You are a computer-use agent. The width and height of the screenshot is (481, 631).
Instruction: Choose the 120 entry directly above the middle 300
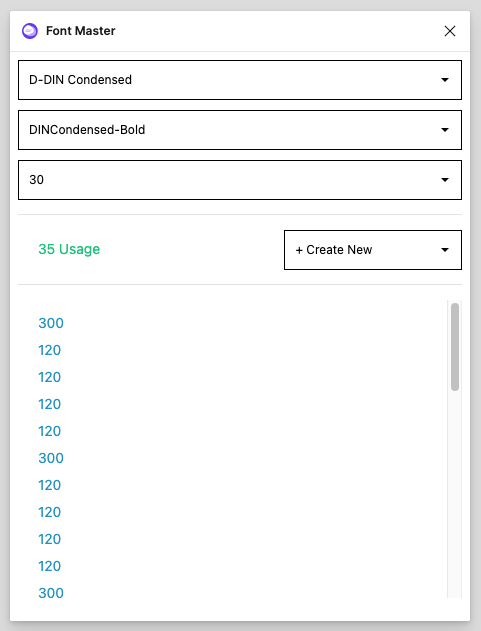click(x=50, y=431)
